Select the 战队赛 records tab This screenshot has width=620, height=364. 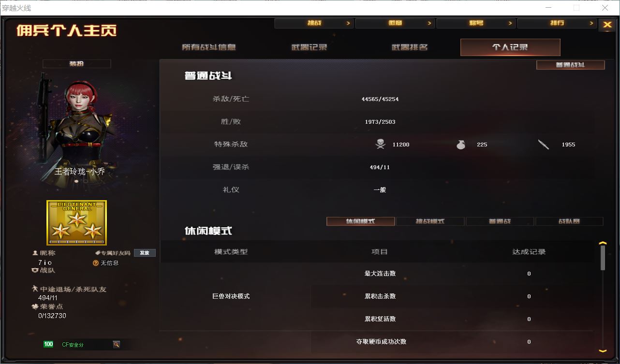pos(569,221)
